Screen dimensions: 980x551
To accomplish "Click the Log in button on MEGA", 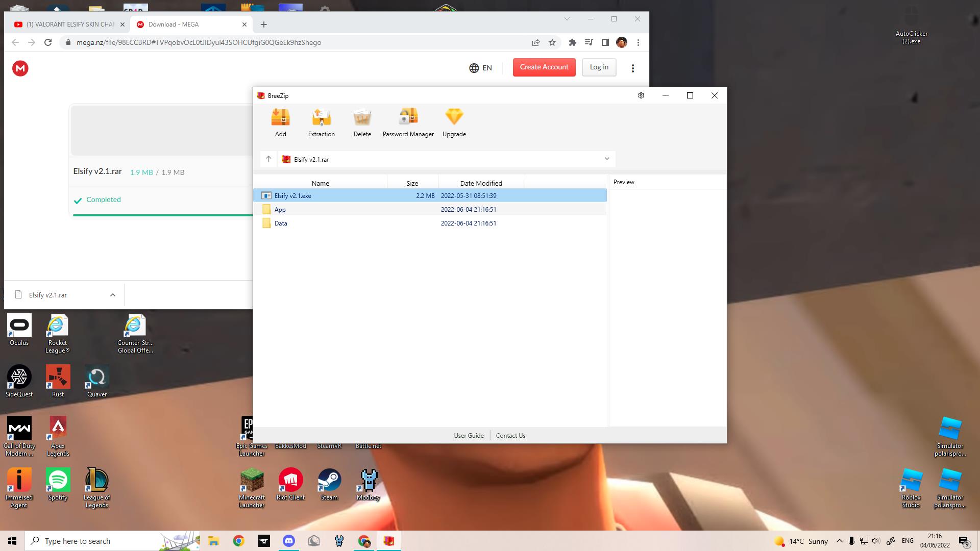I will point(599,67).
